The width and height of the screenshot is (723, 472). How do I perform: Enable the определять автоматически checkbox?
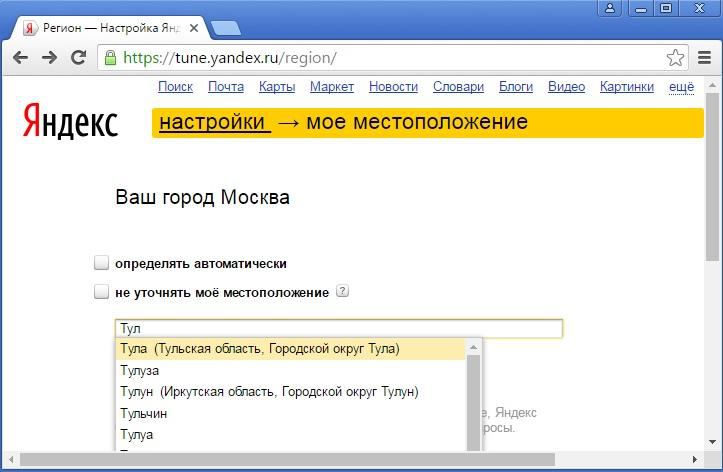click(x=101, y=263)
